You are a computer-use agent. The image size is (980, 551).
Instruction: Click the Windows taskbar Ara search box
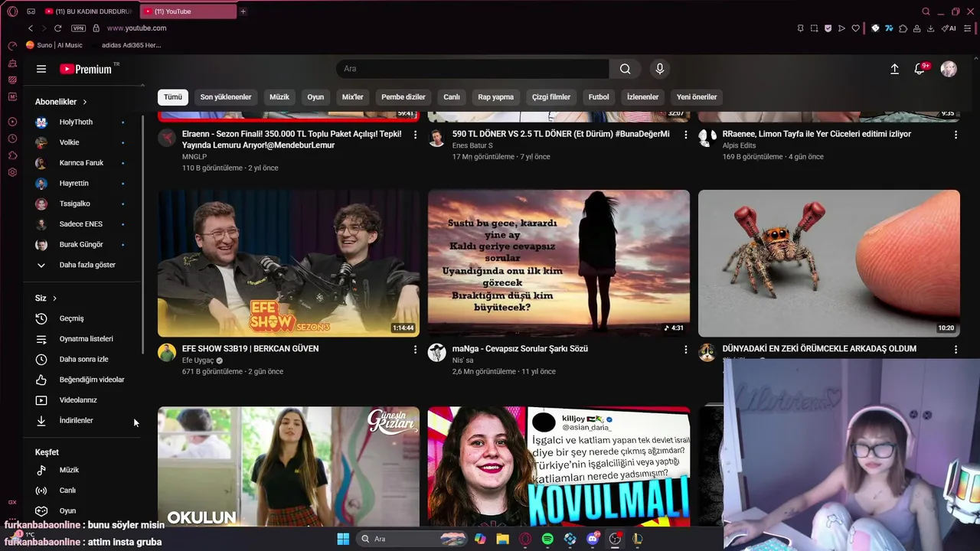[411, 539]
